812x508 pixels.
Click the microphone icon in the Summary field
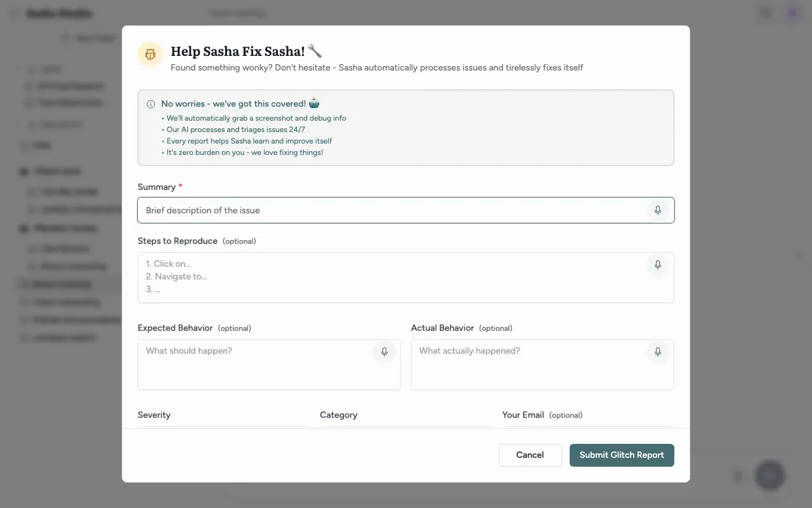point(658,210)
